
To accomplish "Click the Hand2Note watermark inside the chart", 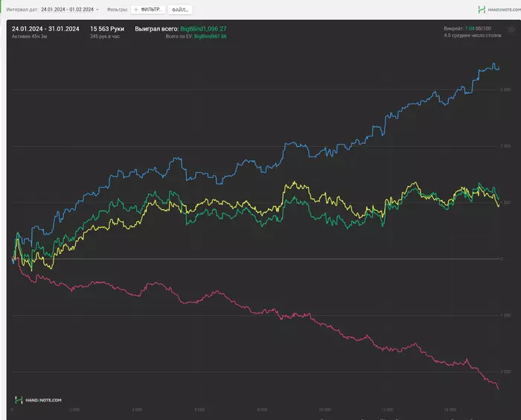I will (x=39, y=400).
